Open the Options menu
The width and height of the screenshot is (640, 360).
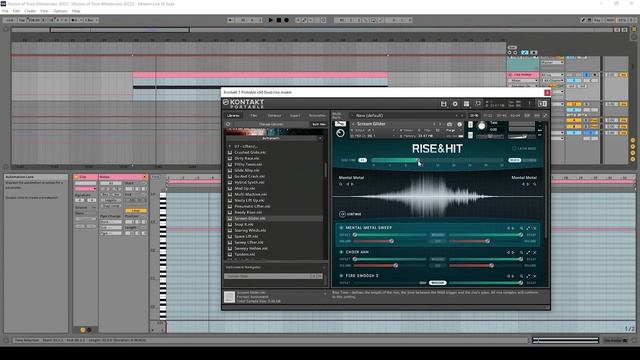pyautogui.click(x=60, y=11)
